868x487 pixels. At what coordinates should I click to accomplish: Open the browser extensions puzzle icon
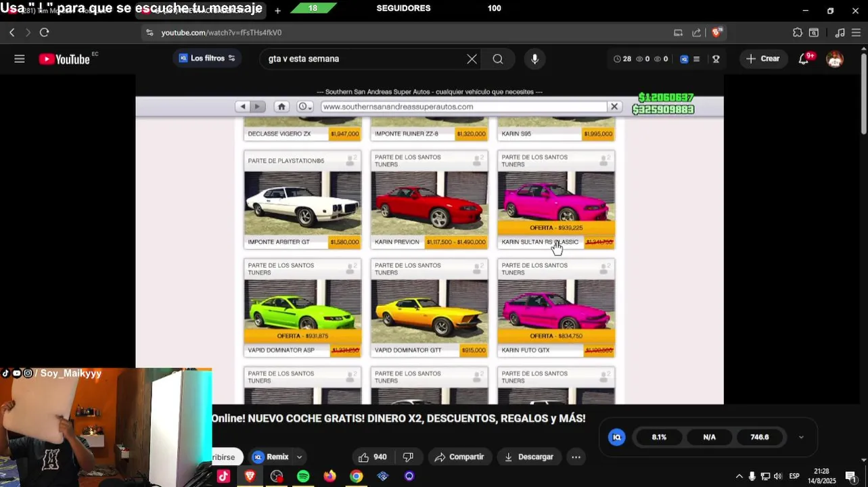797,32
